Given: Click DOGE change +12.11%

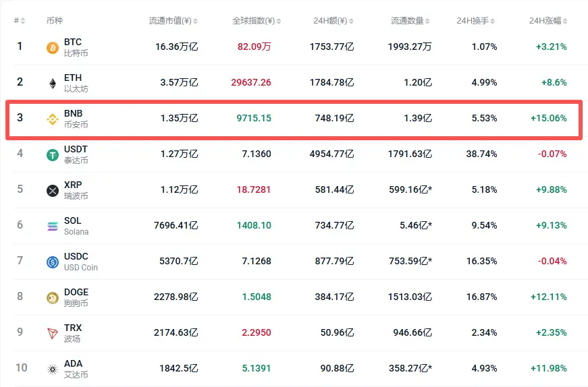Looking at the screenshot, I should point(548,297).
